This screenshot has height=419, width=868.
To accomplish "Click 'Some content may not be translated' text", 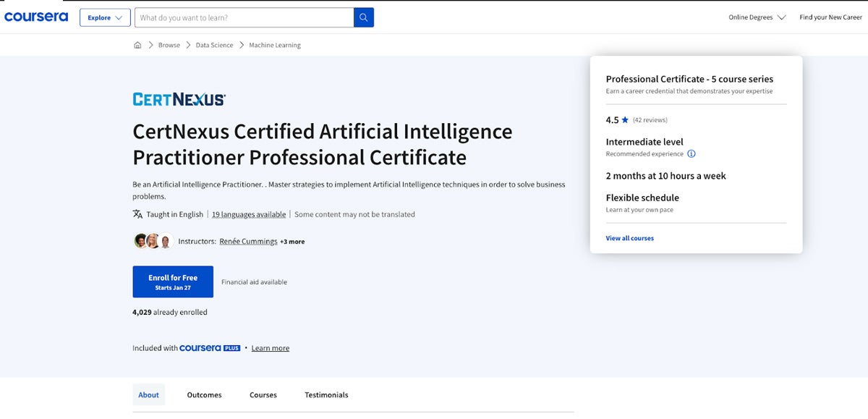I will click(354, 214).
